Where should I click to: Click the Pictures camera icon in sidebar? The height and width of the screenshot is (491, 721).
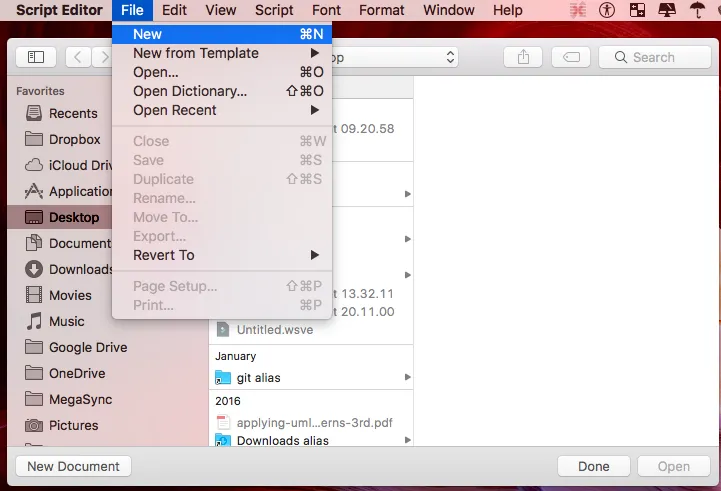click(34, 425)
